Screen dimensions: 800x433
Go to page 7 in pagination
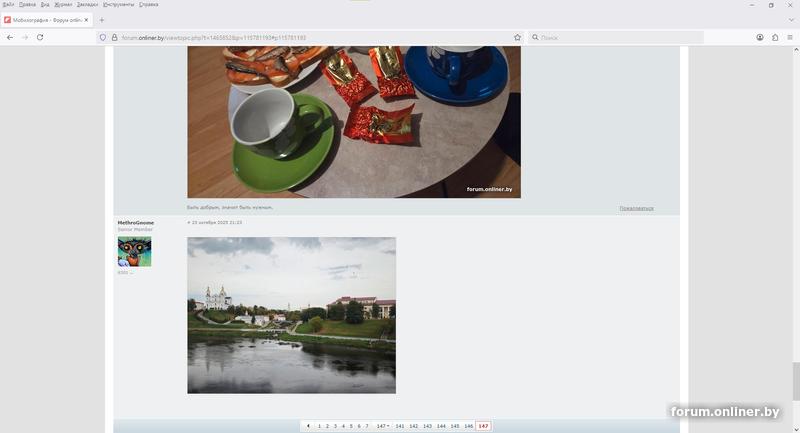tap(366, 426)
